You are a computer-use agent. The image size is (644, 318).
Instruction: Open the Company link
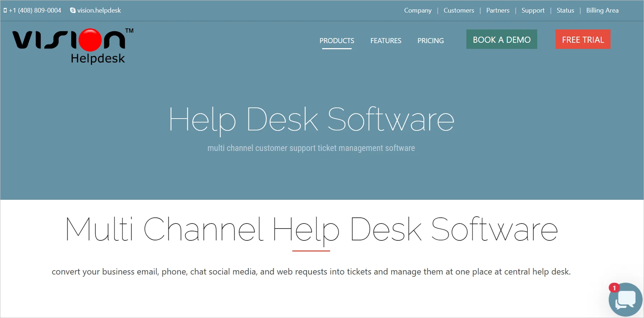[x=418, y=10]
